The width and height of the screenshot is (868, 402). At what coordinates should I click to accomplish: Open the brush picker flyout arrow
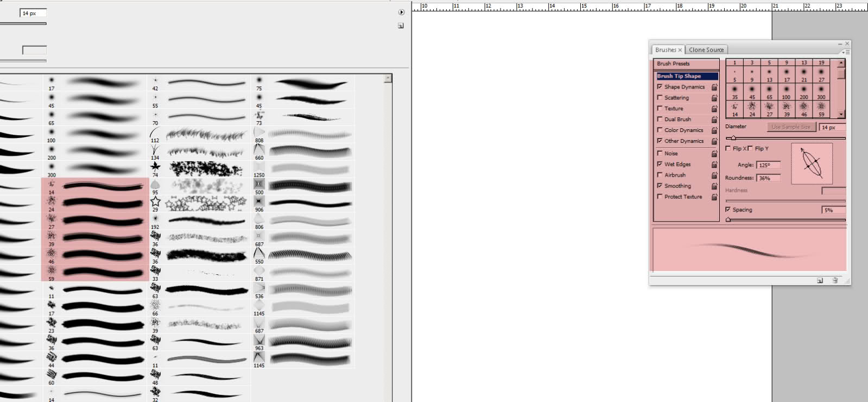[401, 12]
